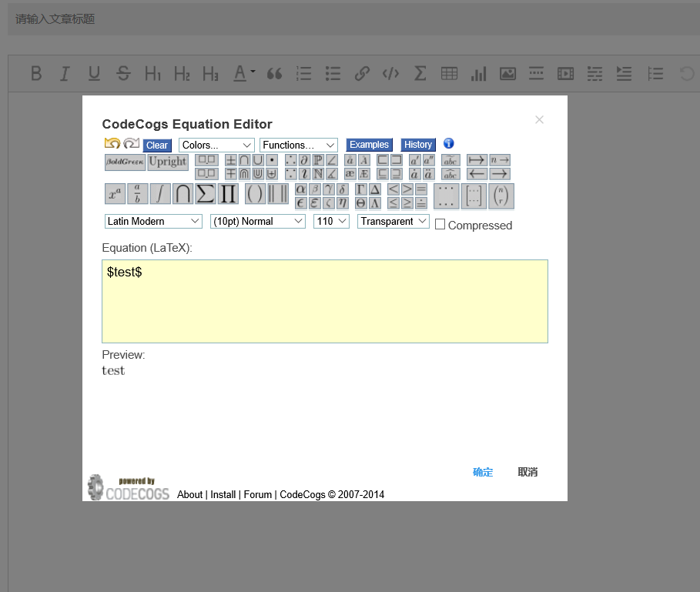Image resolution: width=700 pixels, height=592 pixels.
Task: Open the equation editor info icon
Action: coord(449,143)
